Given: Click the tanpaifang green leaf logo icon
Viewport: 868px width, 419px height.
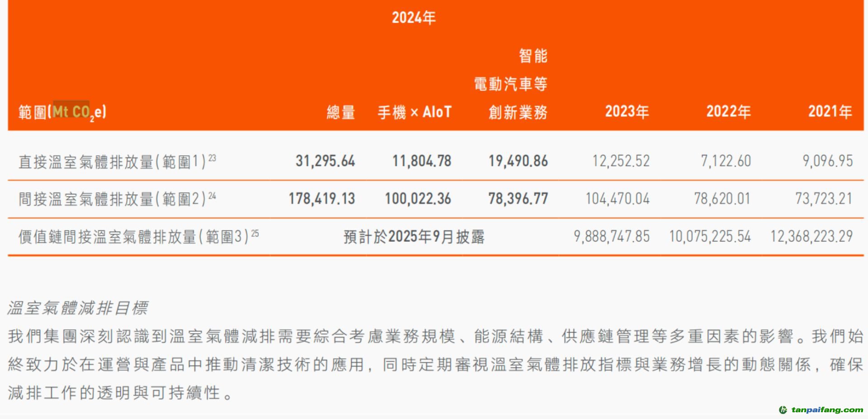Looking at the screenshot, I should (x=783, y=410).
